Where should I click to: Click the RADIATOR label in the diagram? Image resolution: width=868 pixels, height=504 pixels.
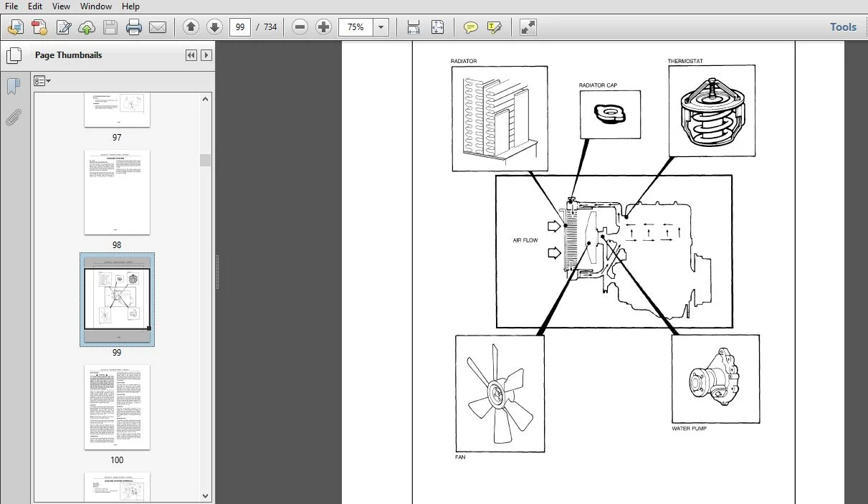(x=464, y=62)
